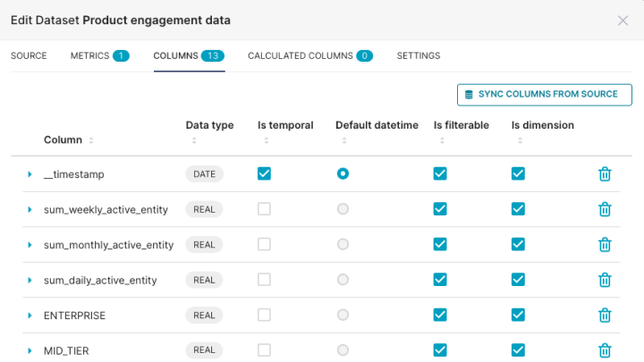
Task: Enable Is temporal for sum_weekly_active_entity
Action: coord(264,209)
